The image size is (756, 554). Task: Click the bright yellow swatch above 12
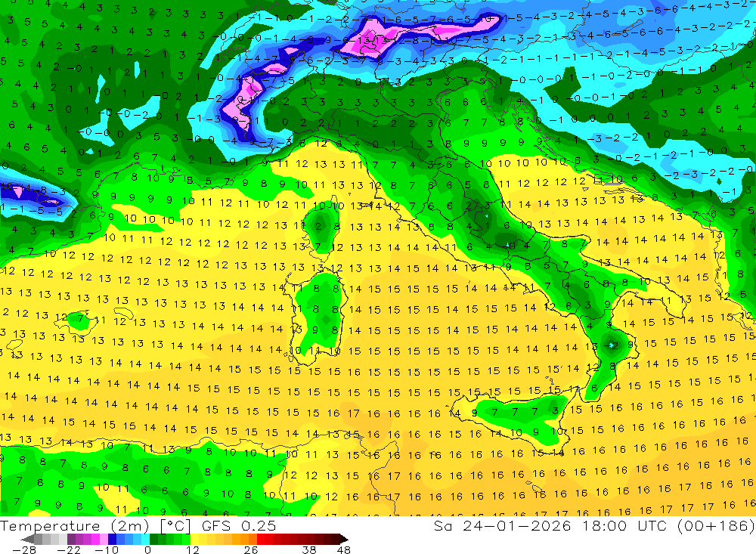click(195, 539)
